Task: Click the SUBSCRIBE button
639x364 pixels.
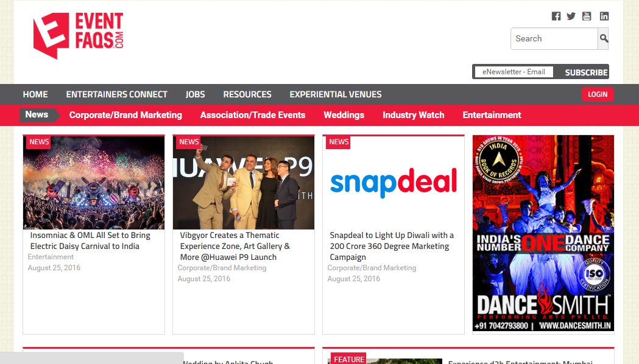Action: coord(586,72)
